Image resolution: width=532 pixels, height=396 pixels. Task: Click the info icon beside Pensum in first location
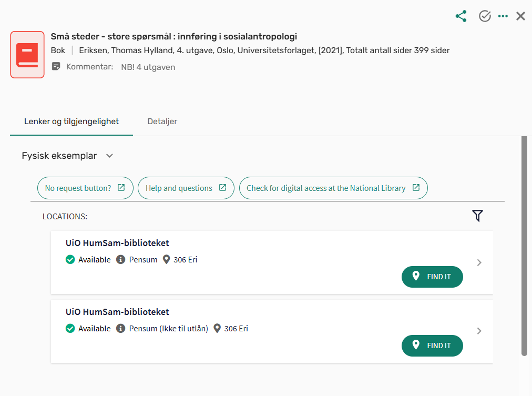120,260
